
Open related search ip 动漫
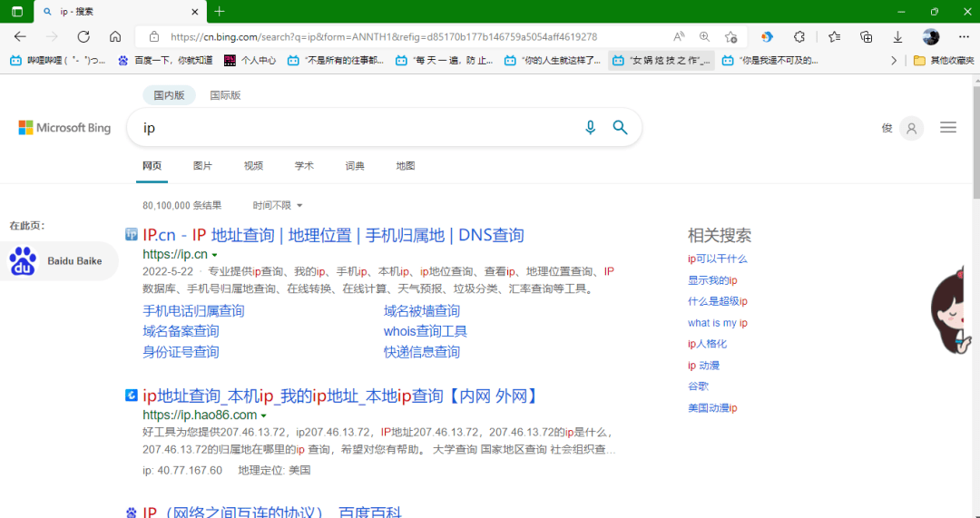coord(704,366)
